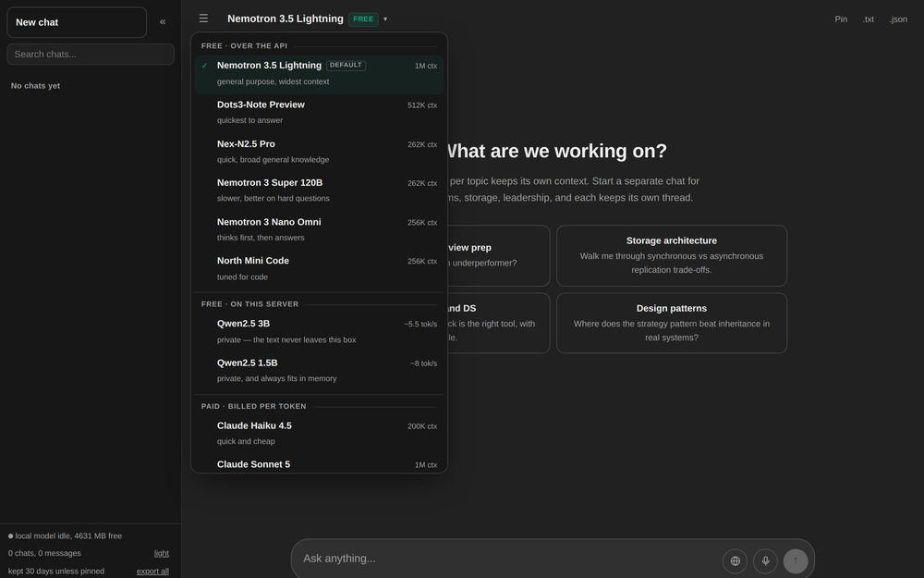The image size is (924, 578).
Task: Click the "No chats yet" label
Action: tap(35, 85)
